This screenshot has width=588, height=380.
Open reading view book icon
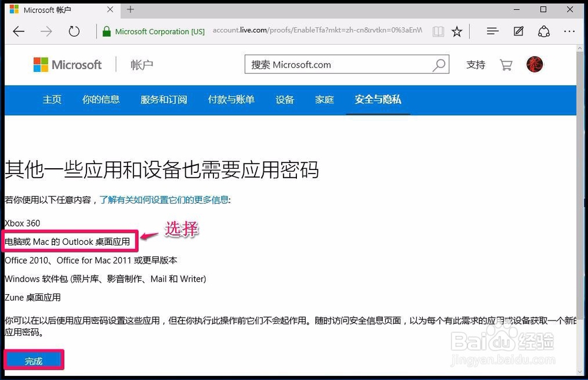tap(438, 32)
